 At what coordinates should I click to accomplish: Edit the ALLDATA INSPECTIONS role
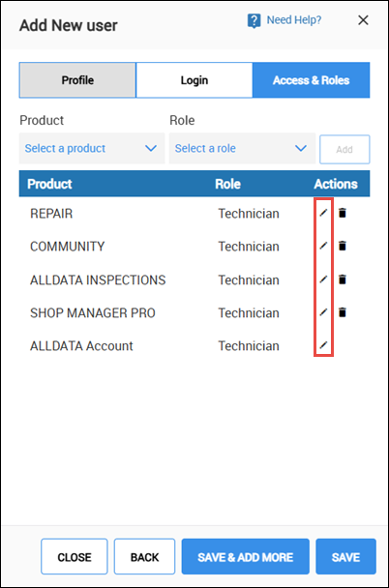pos(323,279)
